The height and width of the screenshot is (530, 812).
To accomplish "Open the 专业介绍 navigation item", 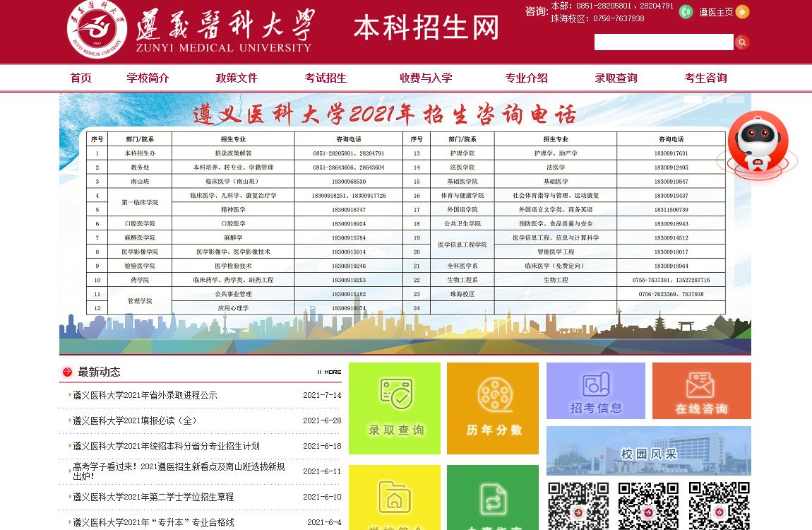I will 527,78.
